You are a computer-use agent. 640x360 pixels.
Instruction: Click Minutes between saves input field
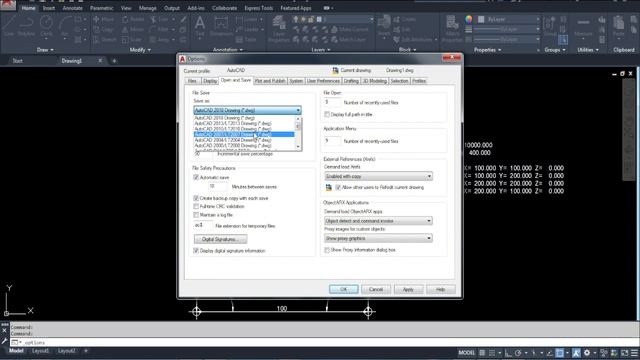point(218,187)
